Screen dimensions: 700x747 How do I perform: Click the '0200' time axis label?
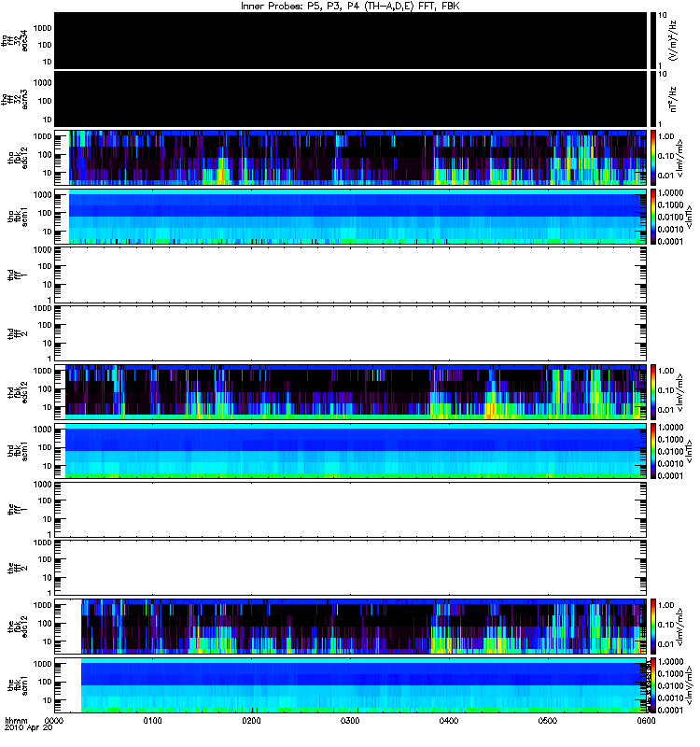coord(251,720)
